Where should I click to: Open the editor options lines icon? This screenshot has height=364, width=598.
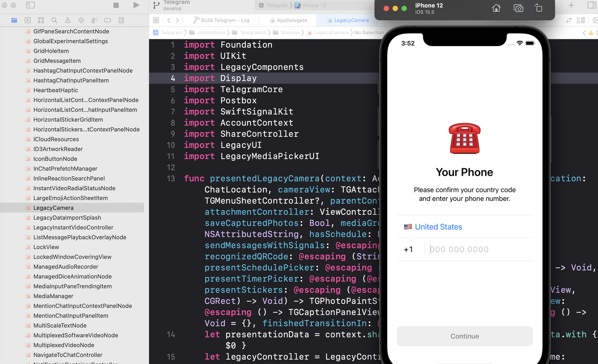581,20
